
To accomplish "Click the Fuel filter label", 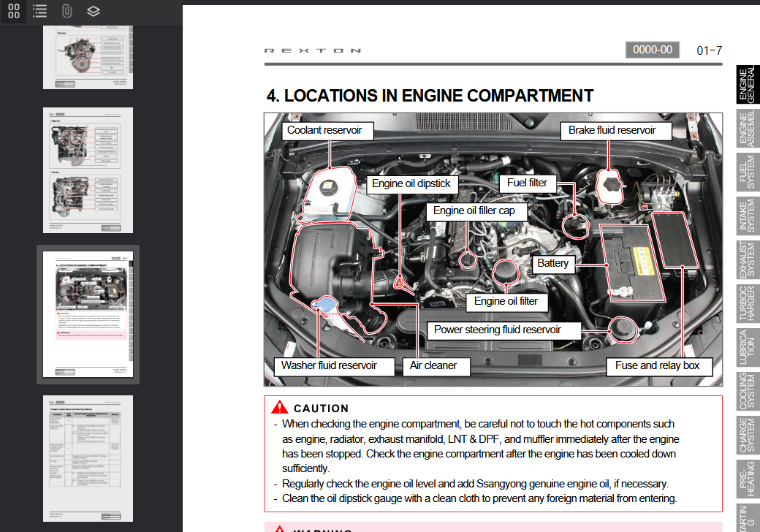I will (528, 183).
